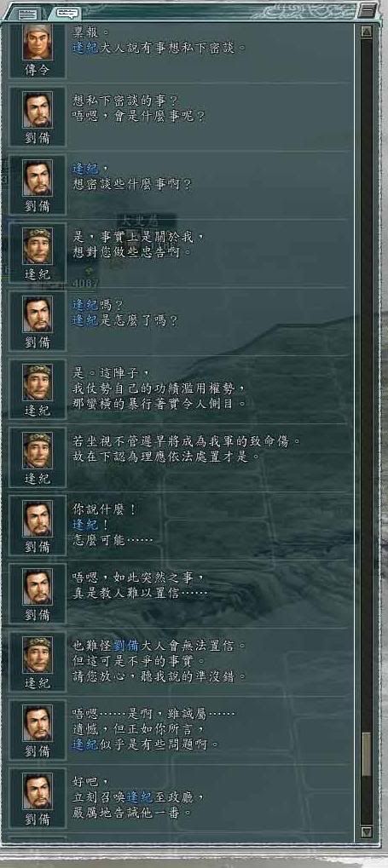Click the 逢紀 portrait beside 是，事實上是關於我
The image size is (388, 868).
click(38, 246)
